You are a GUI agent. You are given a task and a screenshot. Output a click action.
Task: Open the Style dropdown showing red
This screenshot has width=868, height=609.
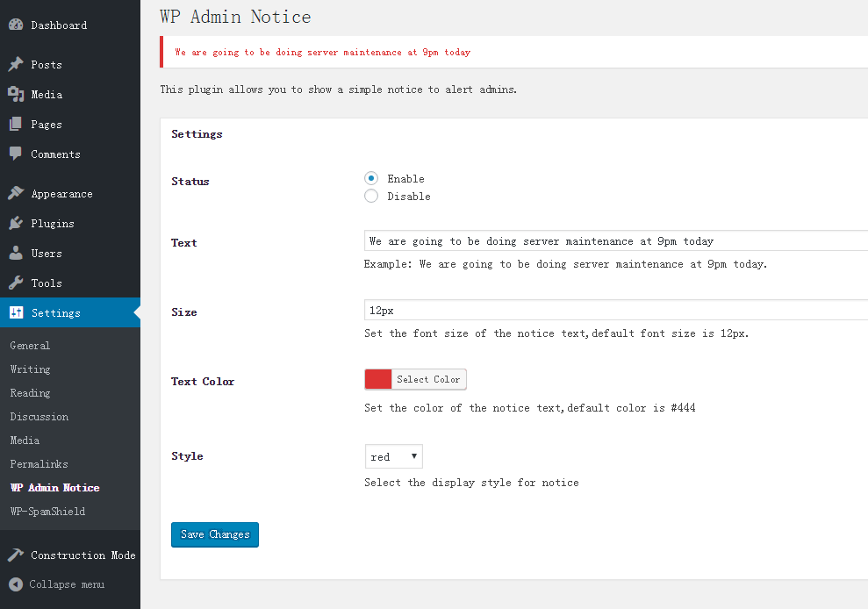(393, 456)
